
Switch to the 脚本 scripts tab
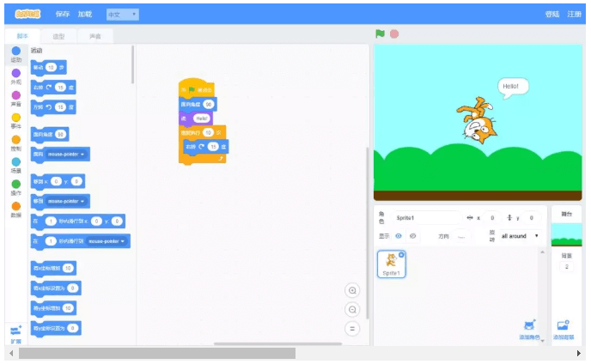click(x=22, y=36)
